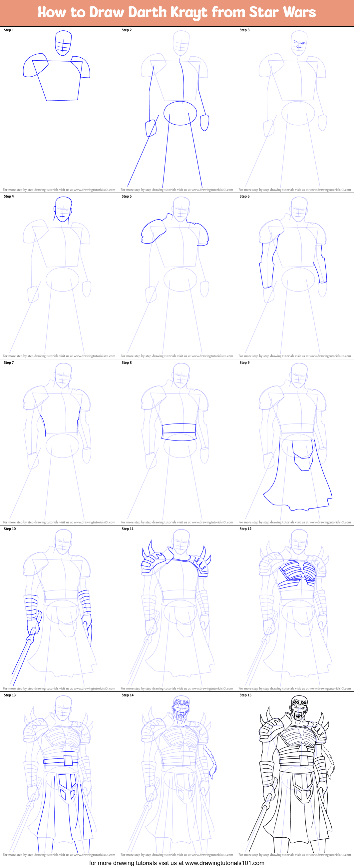Viewport: 354px width, 868px height.
Task: Click the Step 7 torso sides panel
Action: click(59, 441)
